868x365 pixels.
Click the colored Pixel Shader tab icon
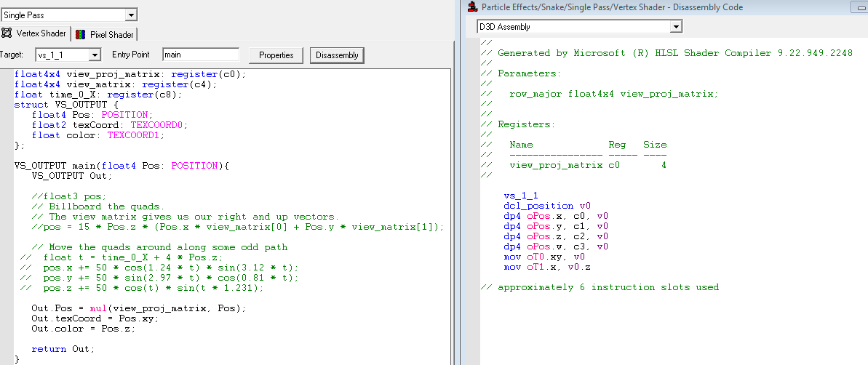(81, 34)
